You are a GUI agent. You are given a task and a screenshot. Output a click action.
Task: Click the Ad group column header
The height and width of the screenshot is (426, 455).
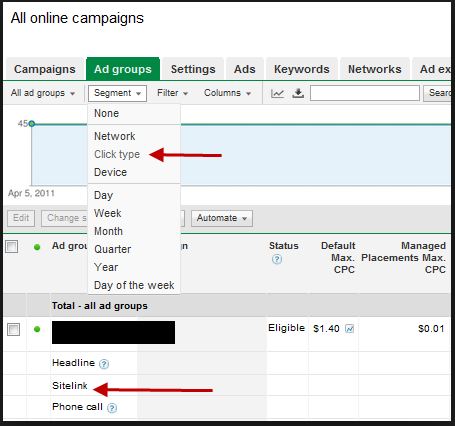69,246
